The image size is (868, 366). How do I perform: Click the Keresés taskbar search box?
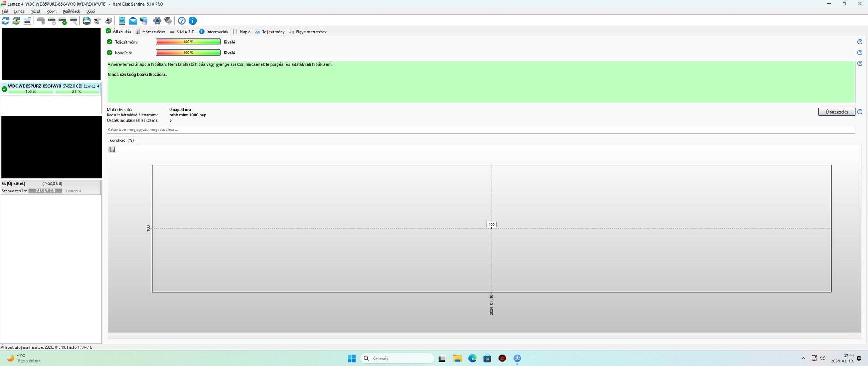(397, 358)
